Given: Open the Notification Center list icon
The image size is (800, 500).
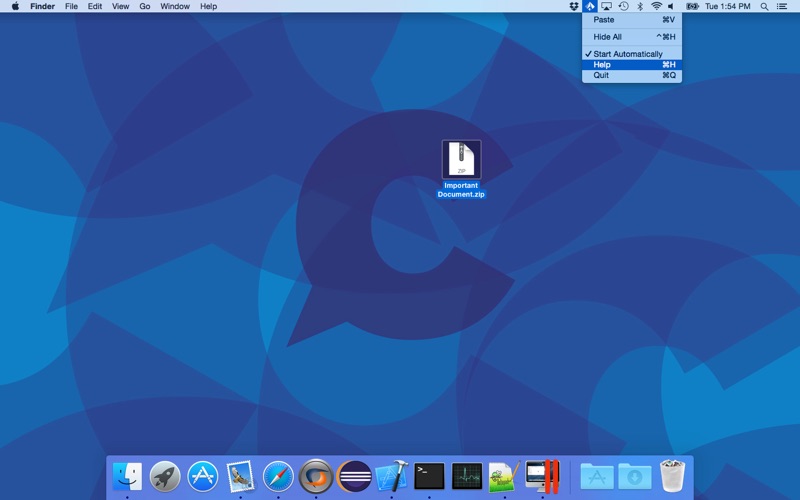Looking at the screenshot, I should (x=784, y=6).
